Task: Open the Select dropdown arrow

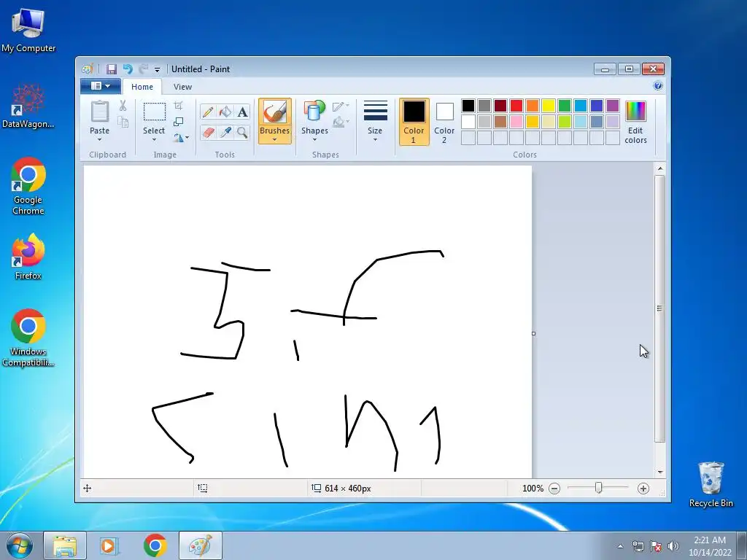Action: 154,140
